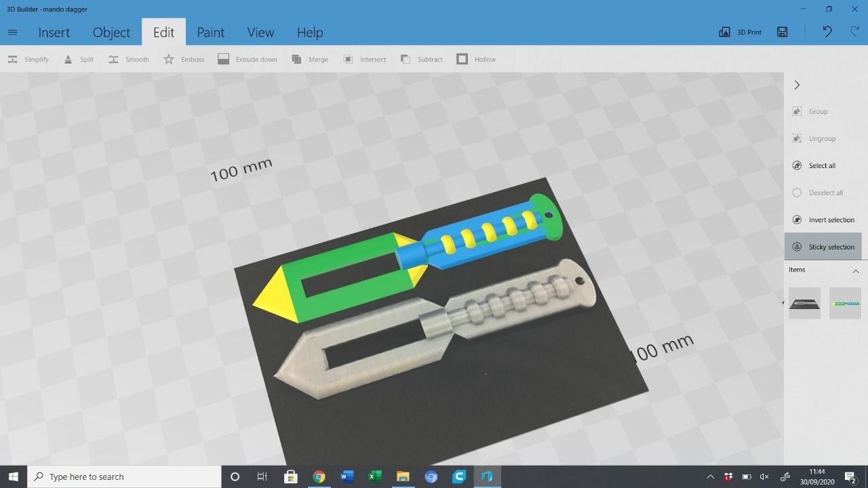The height and width of the screenshot is (488, 868).
Task: Collapse the right side panel chevron
Action: 797,85
